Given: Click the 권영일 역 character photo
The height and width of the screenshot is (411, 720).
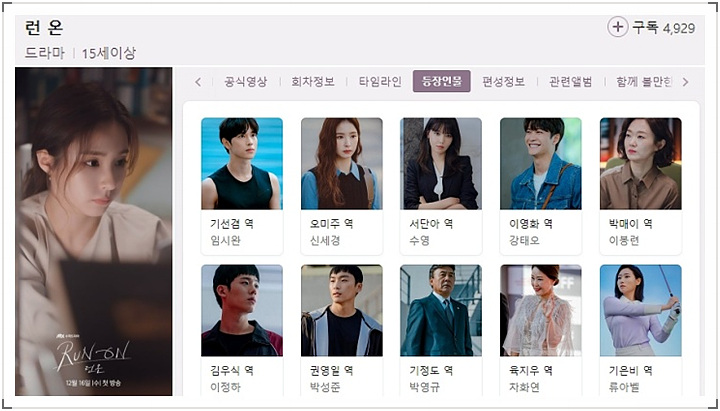Looking at the screenshot, I should point(342,310).
